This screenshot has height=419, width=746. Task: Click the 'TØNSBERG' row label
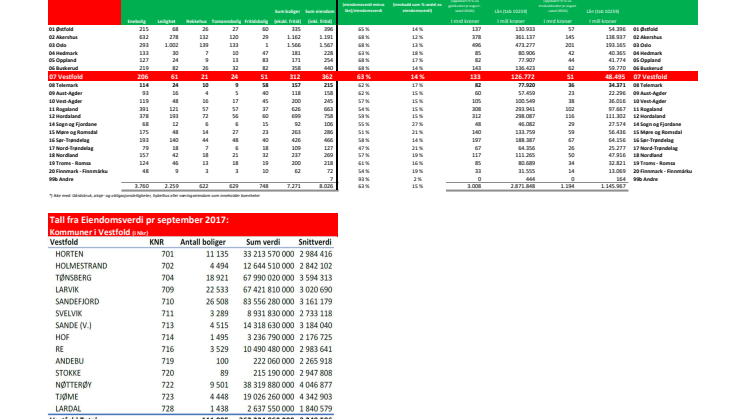73,278
